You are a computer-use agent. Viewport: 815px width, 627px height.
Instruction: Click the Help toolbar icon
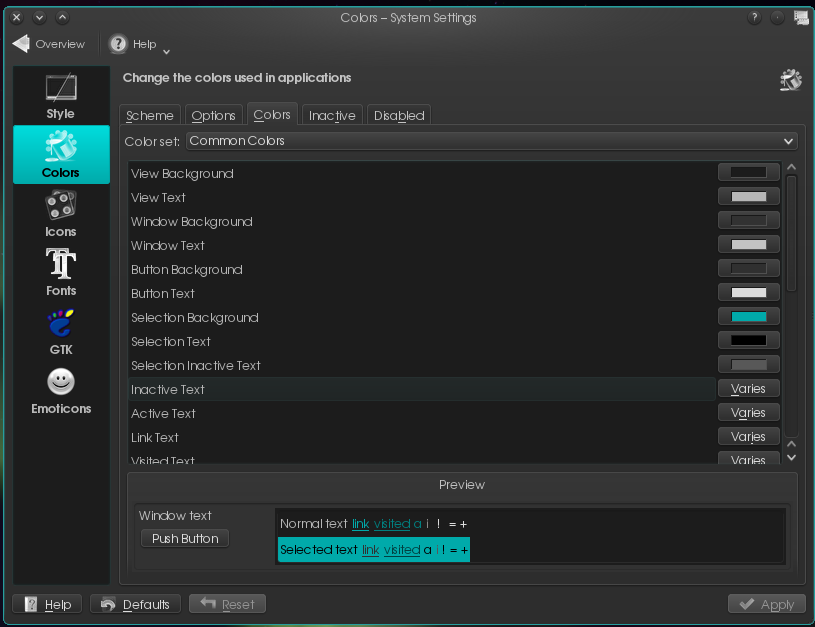point(119,44)
